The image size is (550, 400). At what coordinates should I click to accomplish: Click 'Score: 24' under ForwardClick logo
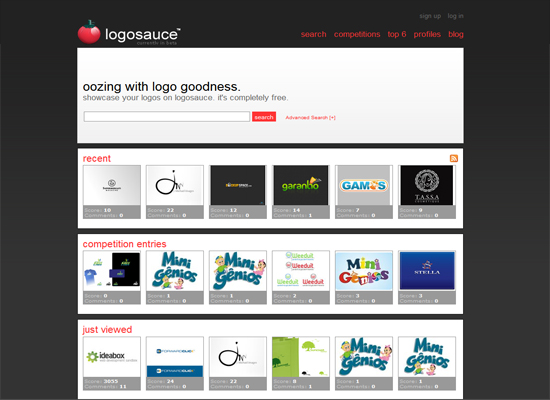[x=161, y=381]
